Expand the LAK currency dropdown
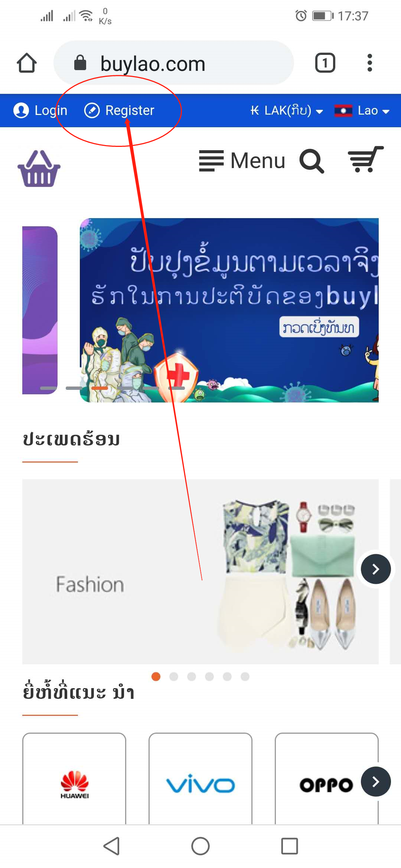The image size is (401, 868). 287,111
